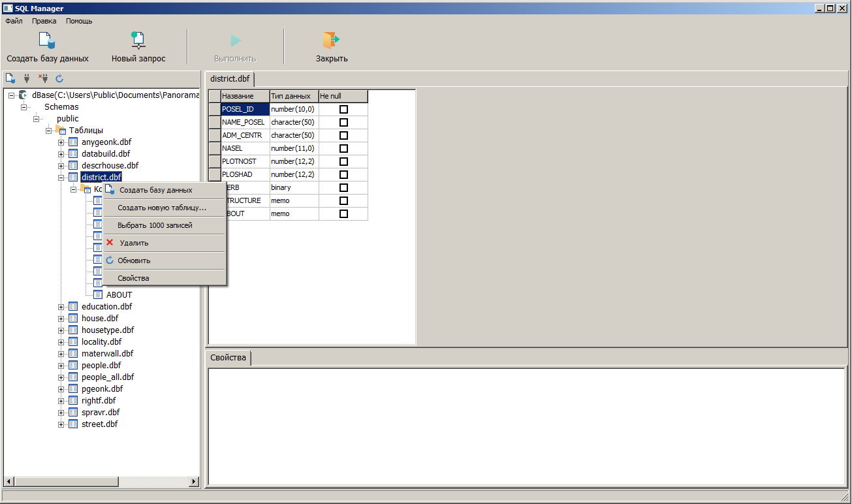852x504 pixels.
Task: Expand the anygeonk.dbf tree node
Action: (61, 142)
